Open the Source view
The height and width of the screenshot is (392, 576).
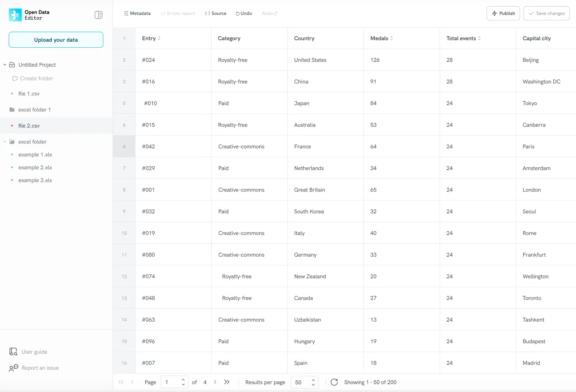(x=216, y=13)
